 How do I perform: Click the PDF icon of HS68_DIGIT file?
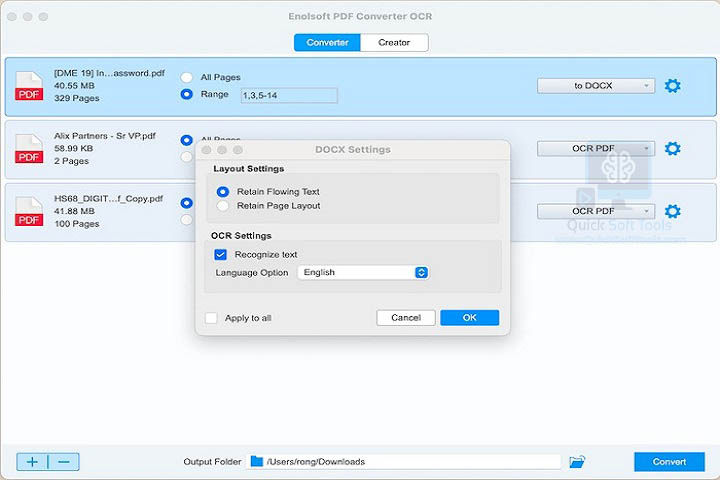tap(29, 211)
